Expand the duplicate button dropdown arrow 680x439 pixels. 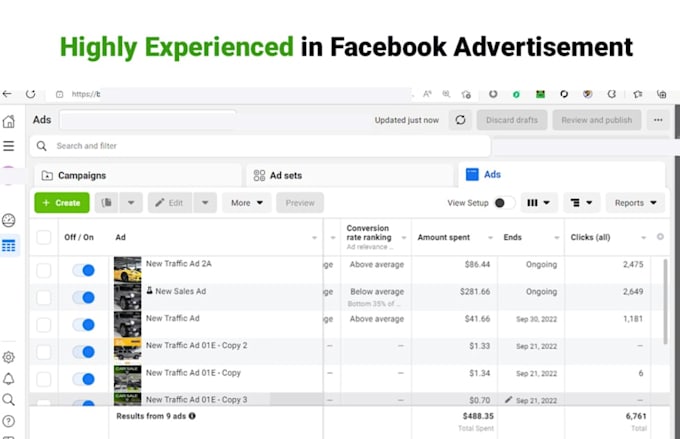click(x=131, y=203)
